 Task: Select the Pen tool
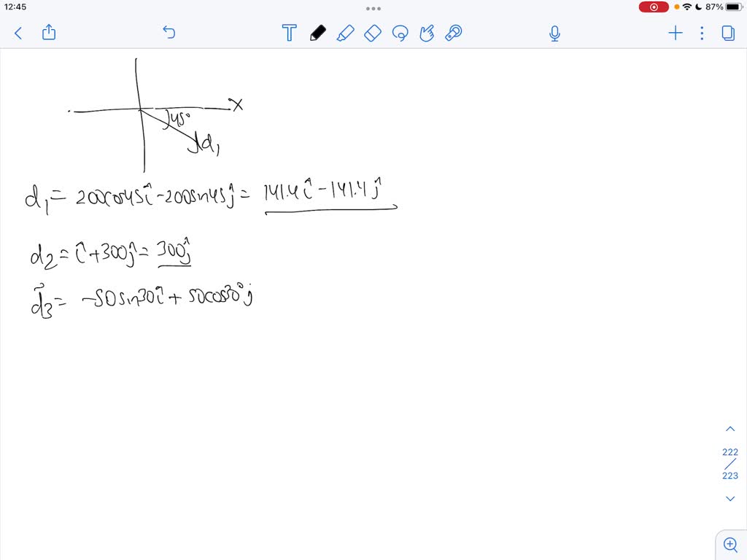317,33
